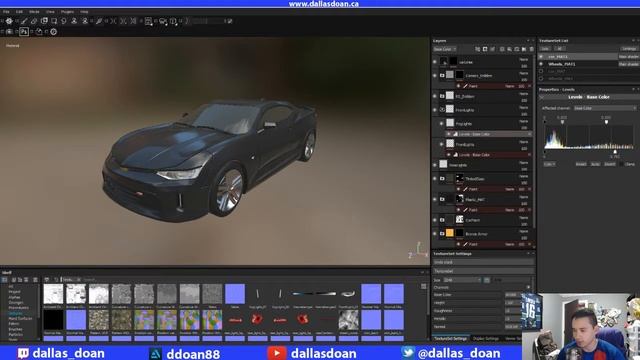
Task: Open the Plugins menu
Action: click(67, 12)
